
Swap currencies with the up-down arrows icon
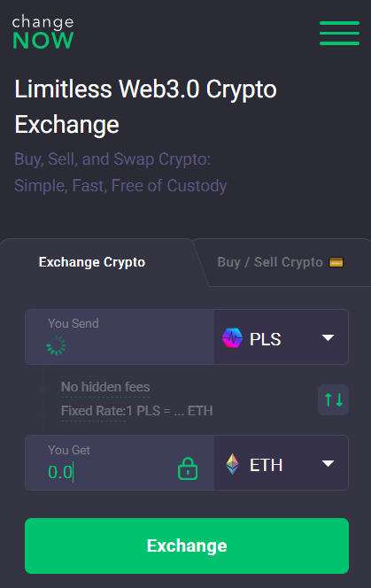coord(334,399)
